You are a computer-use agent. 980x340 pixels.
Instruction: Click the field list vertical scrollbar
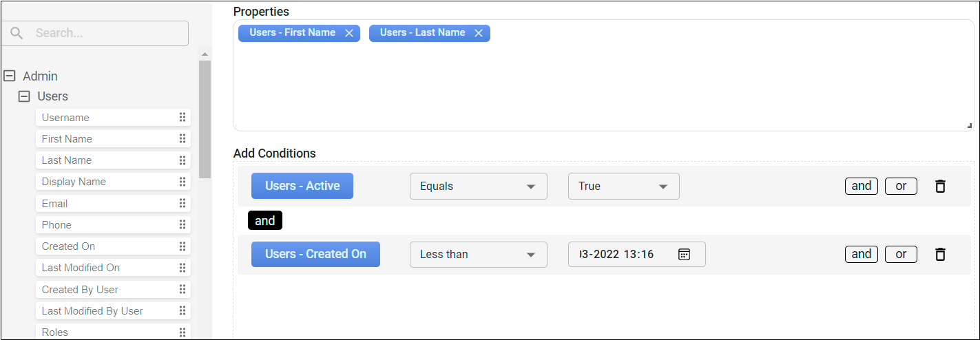205,119
